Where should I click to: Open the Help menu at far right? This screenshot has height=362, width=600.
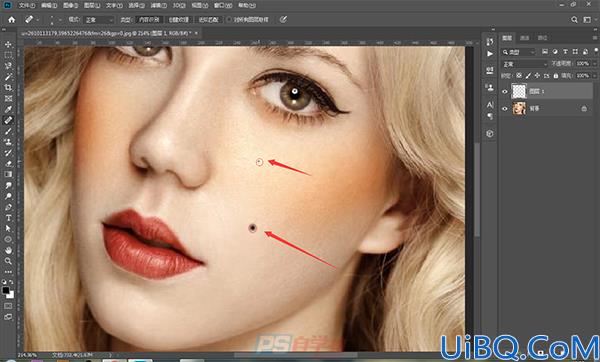[246, 5]
